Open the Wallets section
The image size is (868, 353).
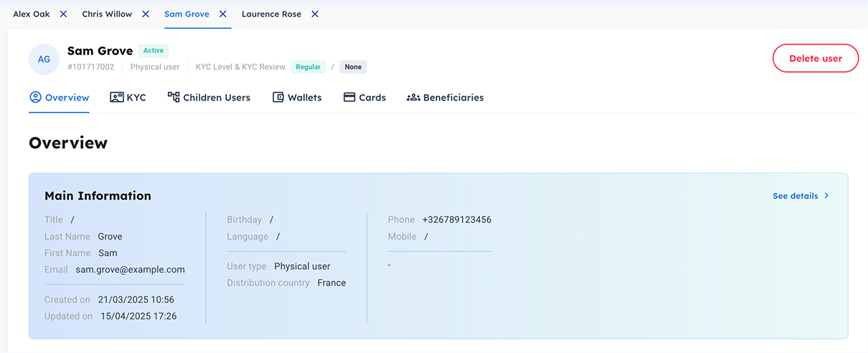pos(297,98)
